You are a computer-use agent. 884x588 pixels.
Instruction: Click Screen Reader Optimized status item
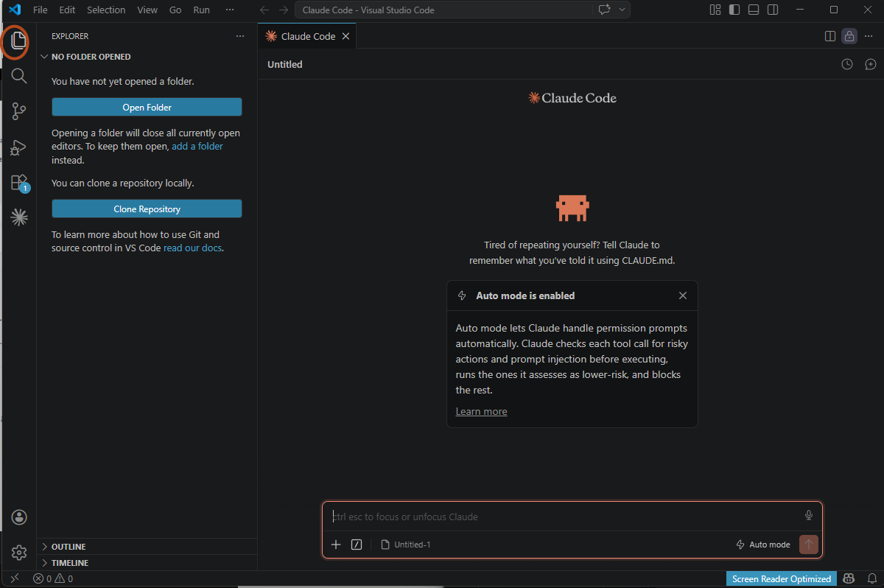point(782,578)
